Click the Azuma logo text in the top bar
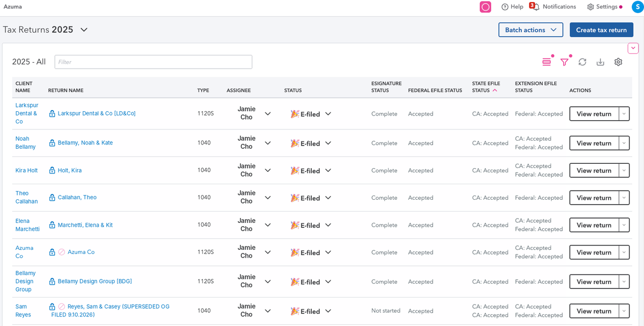The width and height of the screenshot is (644, 326). click(13, 6)
